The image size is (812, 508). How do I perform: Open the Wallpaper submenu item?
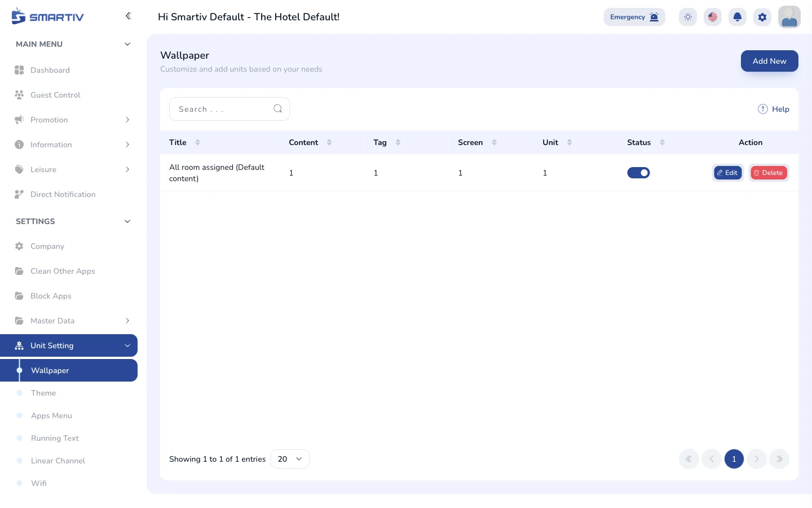tap(69, 370)
